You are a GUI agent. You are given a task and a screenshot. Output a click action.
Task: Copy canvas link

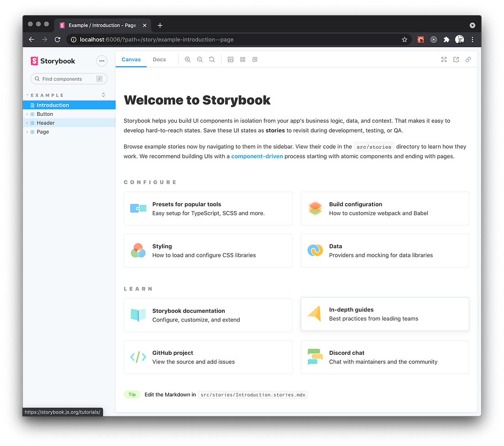468,60
